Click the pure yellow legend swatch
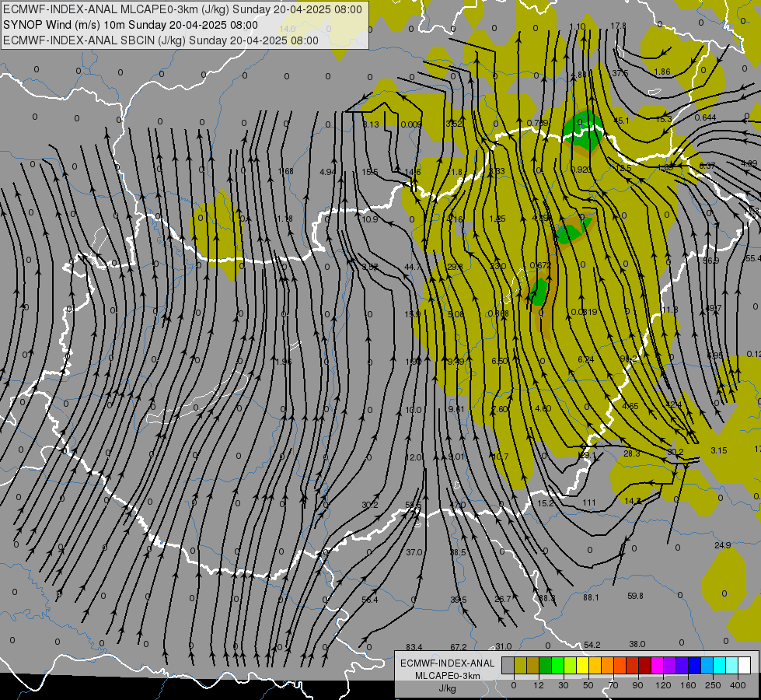761x700 pixels. coord(582,666)
